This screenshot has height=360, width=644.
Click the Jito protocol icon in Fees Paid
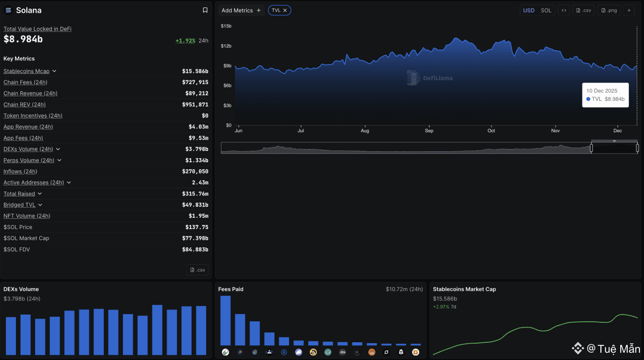tap(342, 352)
